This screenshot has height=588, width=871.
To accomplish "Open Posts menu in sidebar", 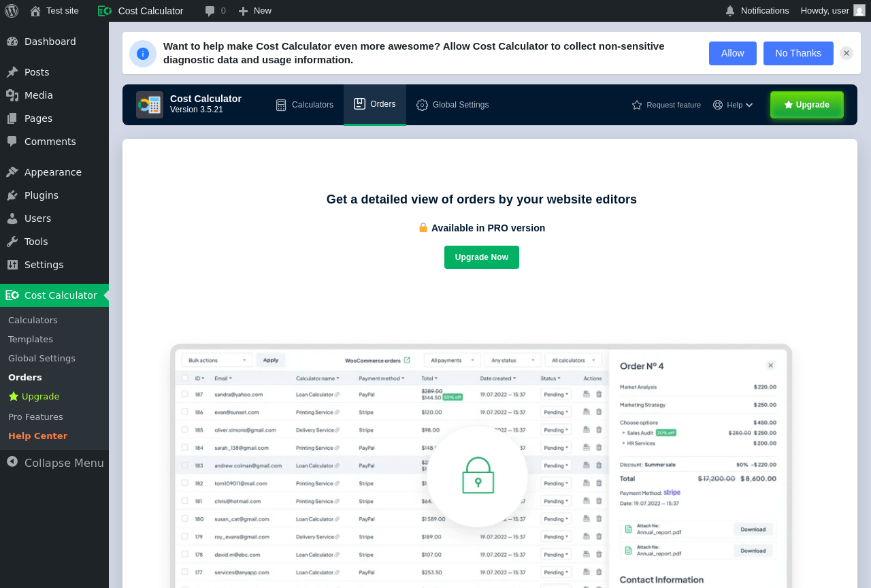I will tap(54, 72).
